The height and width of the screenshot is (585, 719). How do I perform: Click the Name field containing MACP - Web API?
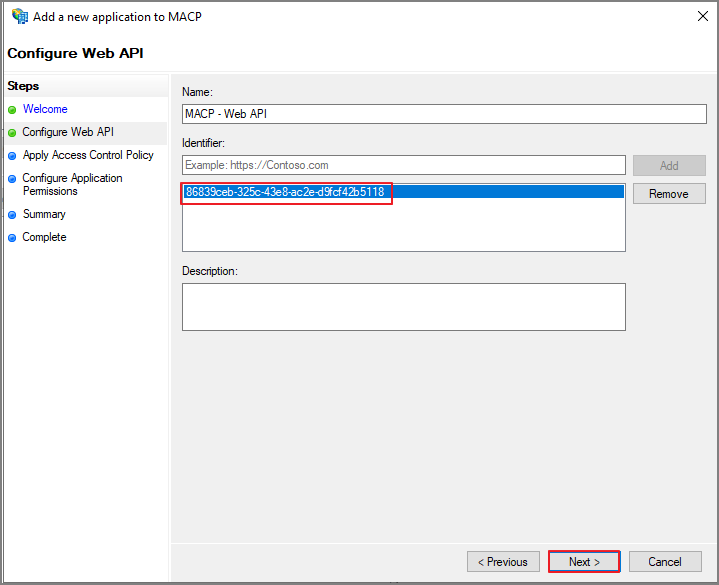click(x=444, y=114)
